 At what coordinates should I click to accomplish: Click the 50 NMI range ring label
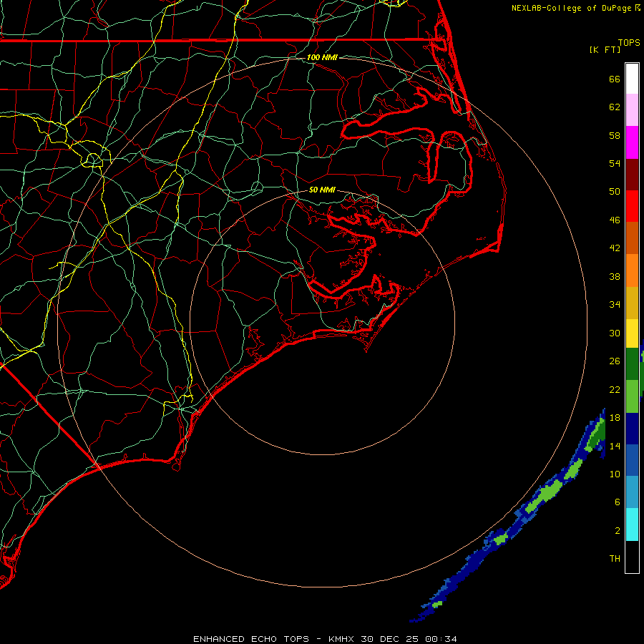(x=322, y=190)
